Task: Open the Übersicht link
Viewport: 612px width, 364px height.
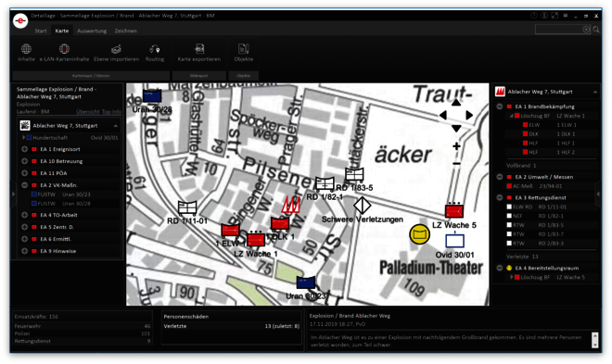Action: [88, 112]
